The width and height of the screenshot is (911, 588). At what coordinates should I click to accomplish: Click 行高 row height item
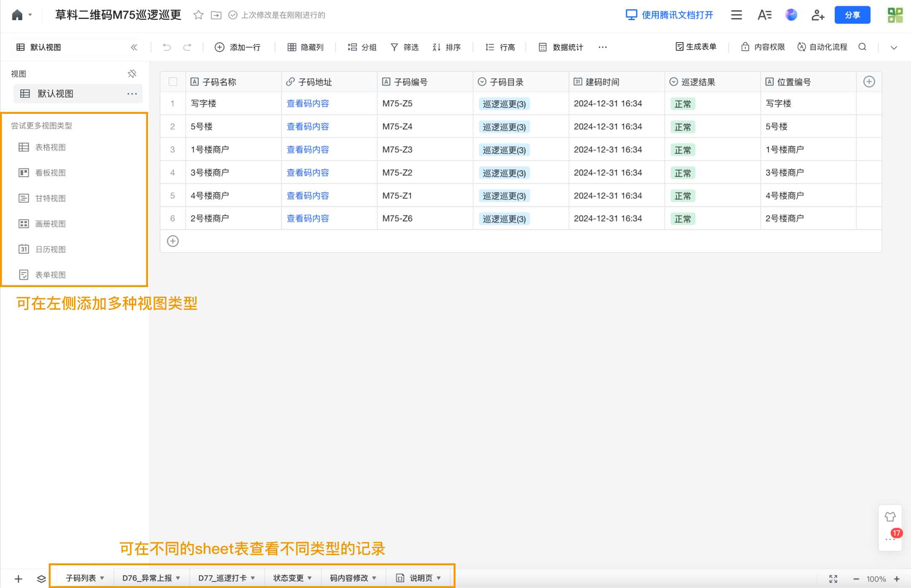point(500,47)
